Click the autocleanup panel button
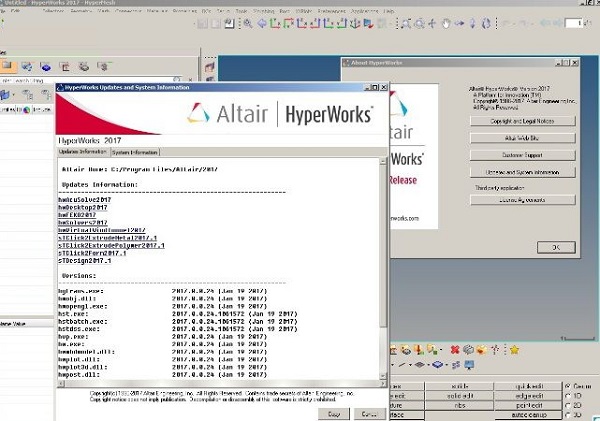The height and width of the screenshot is (421, 600). coord(528,415)
